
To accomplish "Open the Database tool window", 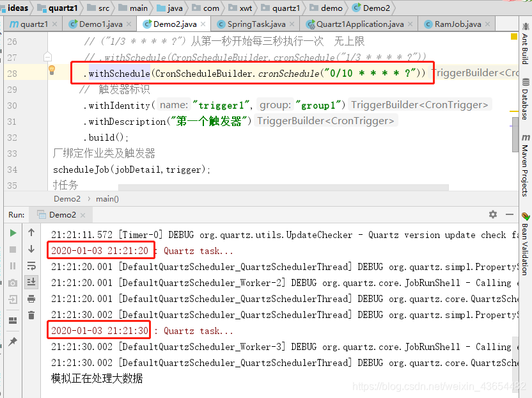I will point(526,99).
